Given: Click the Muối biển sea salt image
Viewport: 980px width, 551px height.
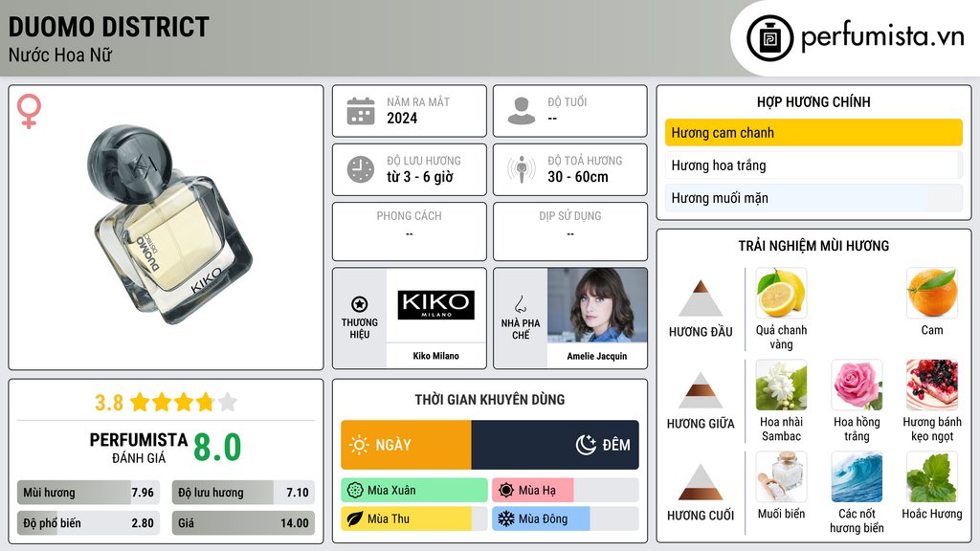Looking at the screenshot, I should pos(781,477).
